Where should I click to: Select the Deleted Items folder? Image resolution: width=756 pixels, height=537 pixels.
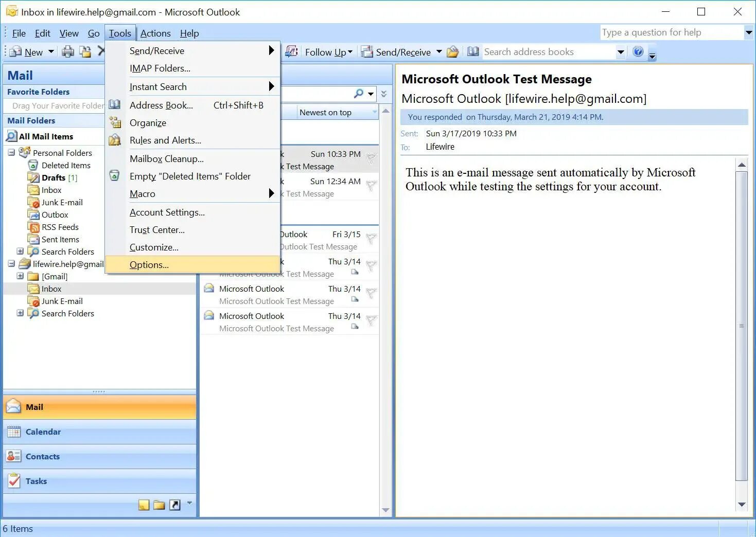(65, 165)
